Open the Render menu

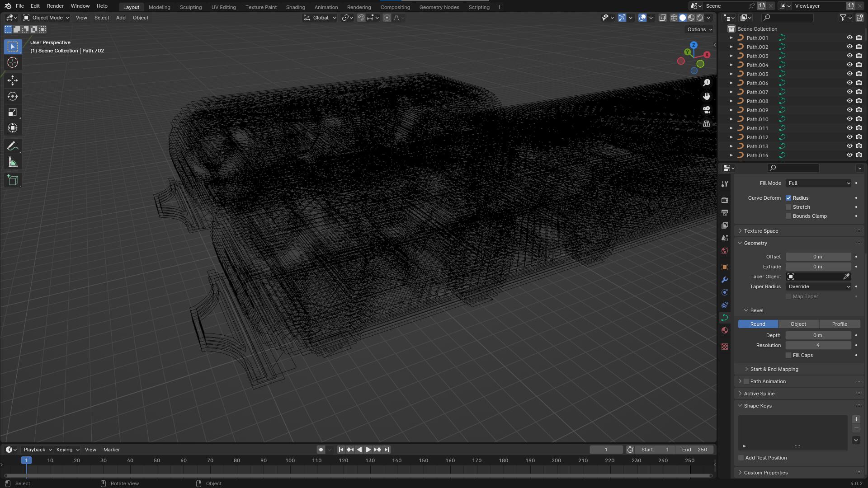(55, 6)
